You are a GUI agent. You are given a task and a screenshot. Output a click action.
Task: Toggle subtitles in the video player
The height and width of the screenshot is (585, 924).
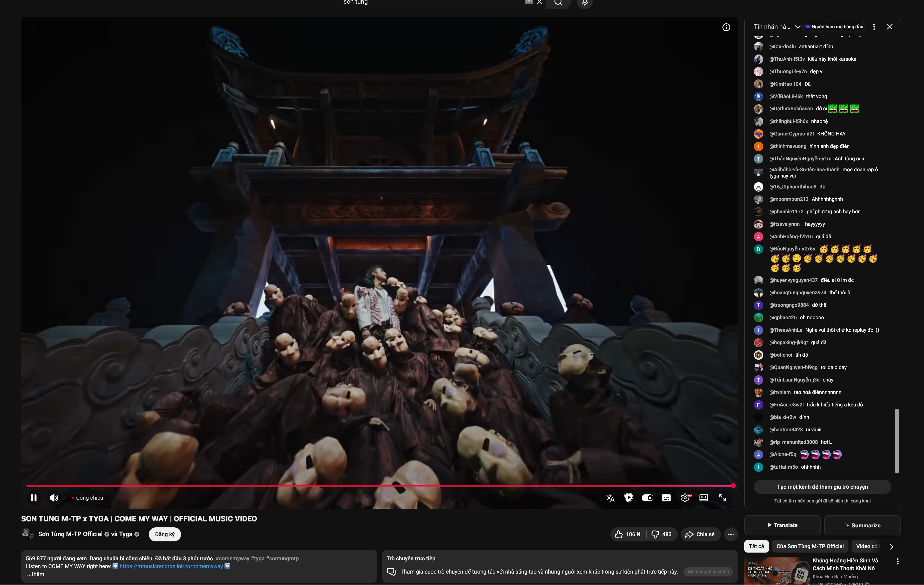pyautogui.click(x=666, y=498)
